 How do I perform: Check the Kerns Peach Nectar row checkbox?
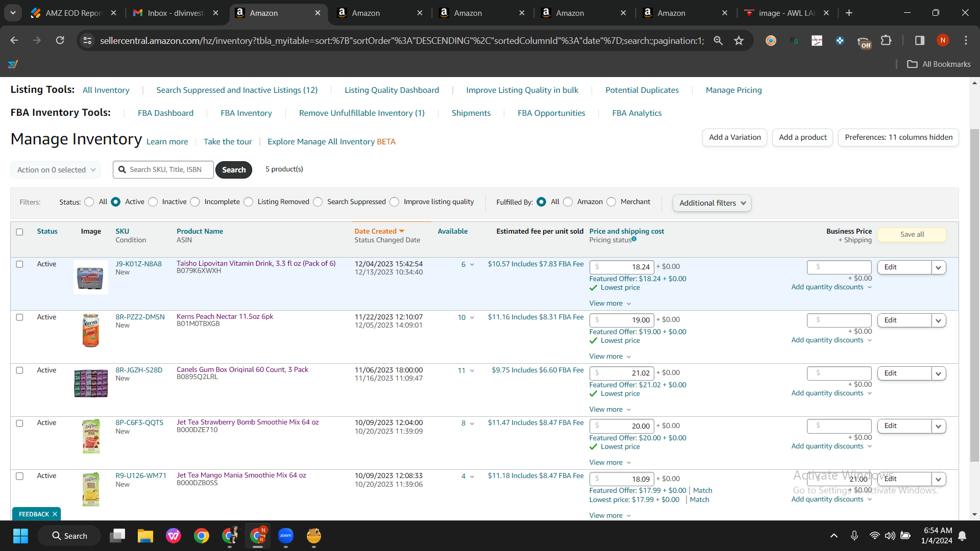(19, 317)
